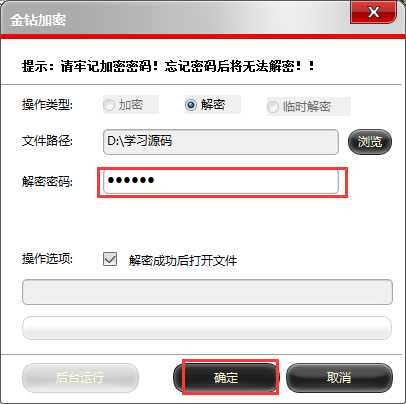The image size is (406, 404).
Task: Click the empty gray status box
Action: [207, 292]
